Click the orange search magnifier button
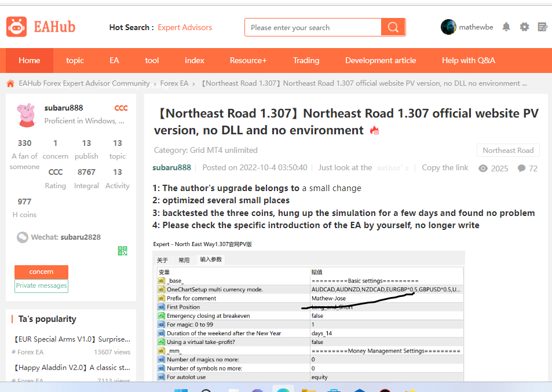Viewport: 552px width, 392px height. click(393, 27)
